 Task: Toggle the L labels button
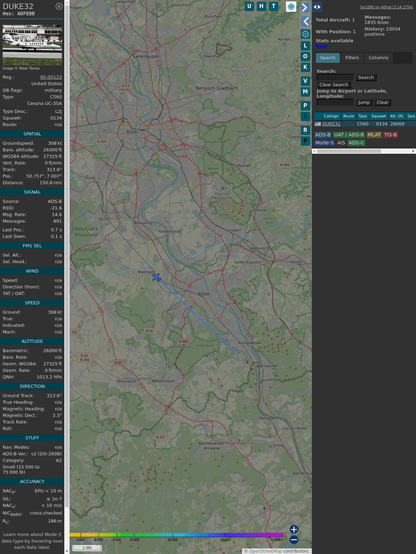305,46
